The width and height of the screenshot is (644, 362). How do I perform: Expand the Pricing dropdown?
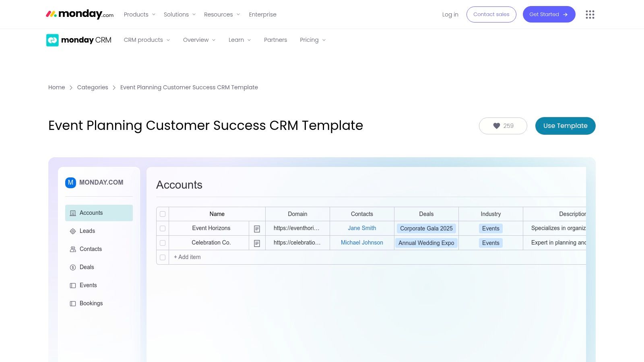[312, 40]
